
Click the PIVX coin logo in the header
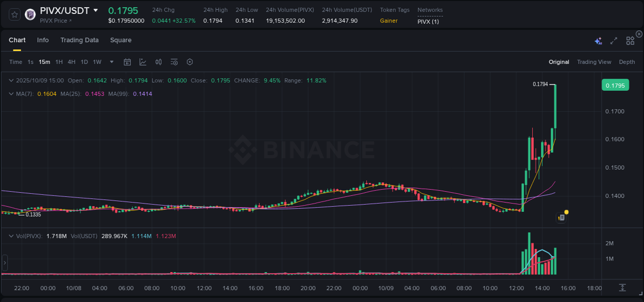30,13
